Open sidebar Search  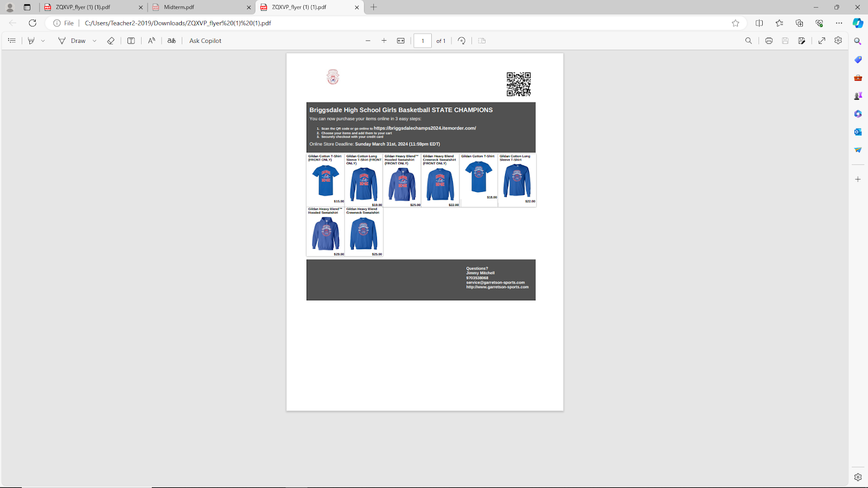[858, 41]
